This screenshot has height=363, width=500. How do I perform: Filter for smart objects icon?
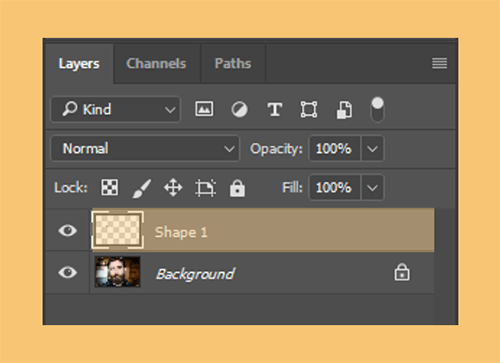click(x=344, y=110)
